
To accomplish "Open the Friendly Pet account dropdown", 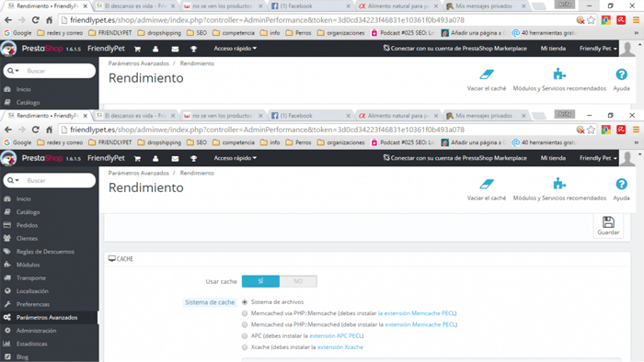I will pyautogui.click(x=598, y=158).
